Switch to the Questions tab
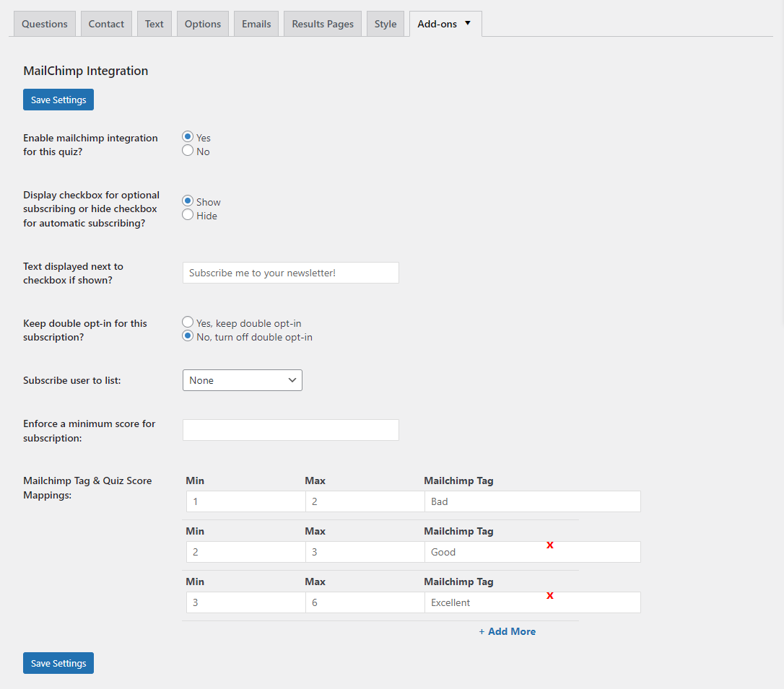 click(45, 24)
